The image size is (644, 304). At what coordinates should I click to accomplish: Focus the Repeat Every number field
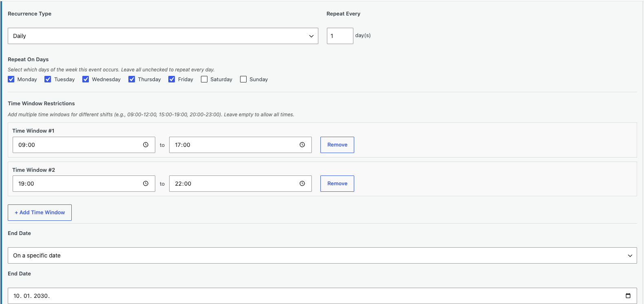(x=340, y=36)
